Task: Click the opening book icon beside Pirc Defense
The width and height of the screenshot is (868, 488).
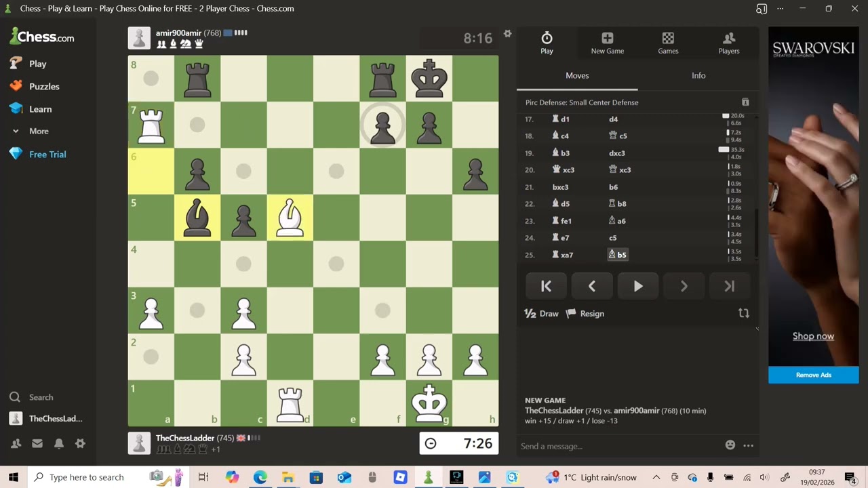Action: coord(745,102)
